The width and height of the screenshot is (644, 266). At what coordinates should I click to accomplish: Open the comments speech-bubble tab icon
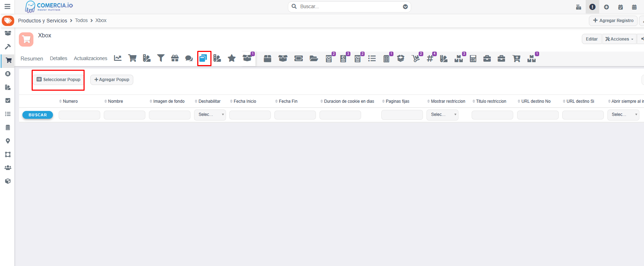[189, 58]
